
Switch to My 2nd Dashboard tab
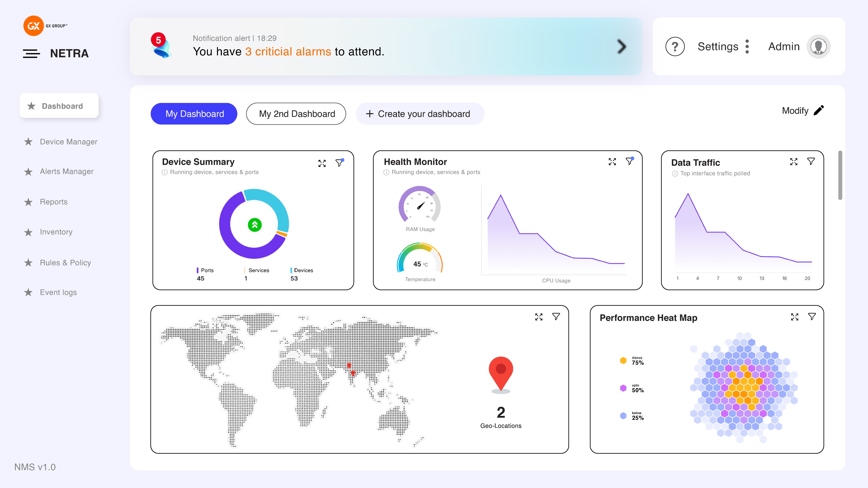point(296,114)
